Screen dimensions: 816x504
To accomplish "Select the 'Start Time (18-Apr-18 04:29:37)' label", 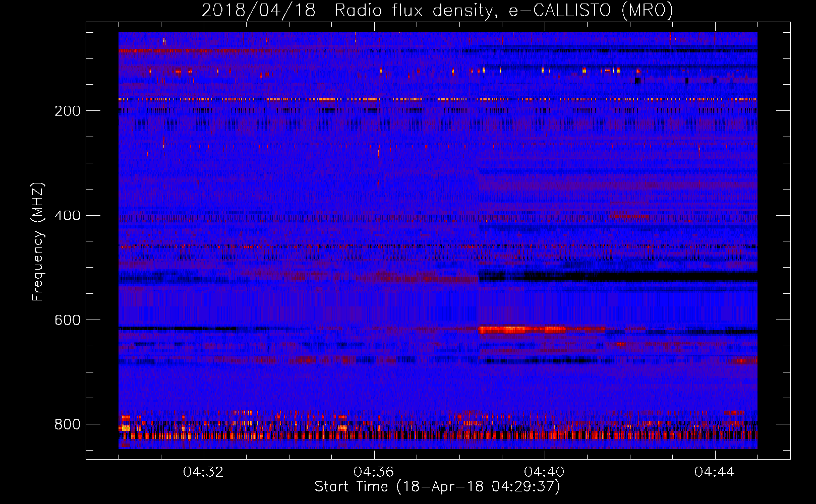I will pos(437,487).
